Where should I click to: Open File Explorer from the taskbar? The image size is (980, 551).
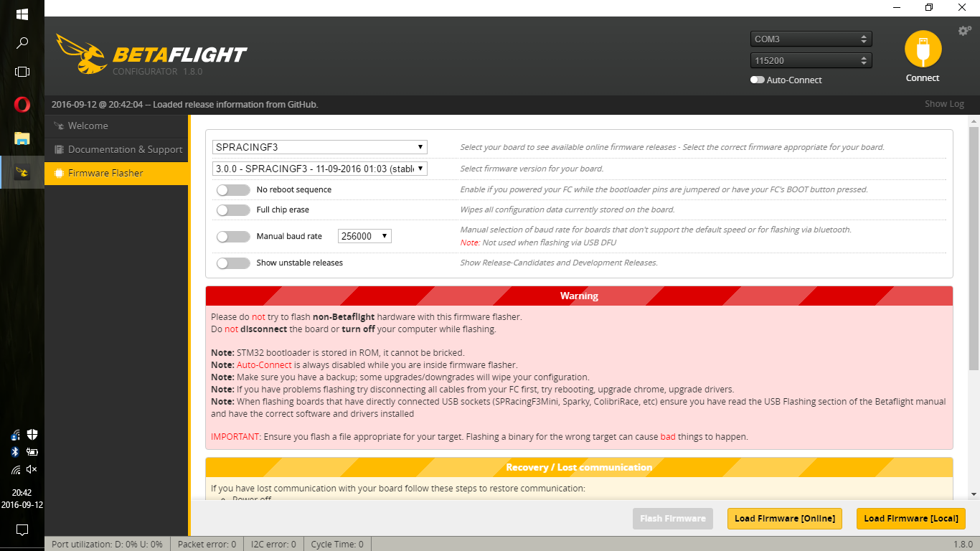point(22,138)
